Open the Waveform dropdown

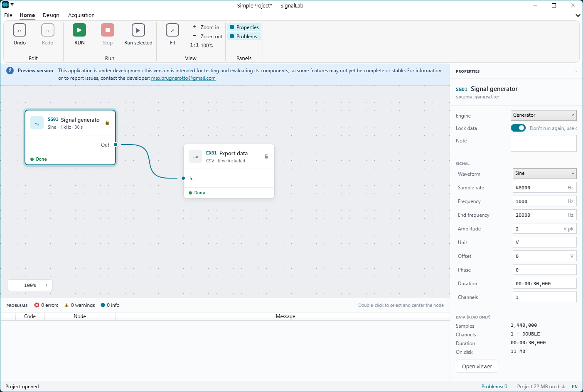[x=545, y=174]
